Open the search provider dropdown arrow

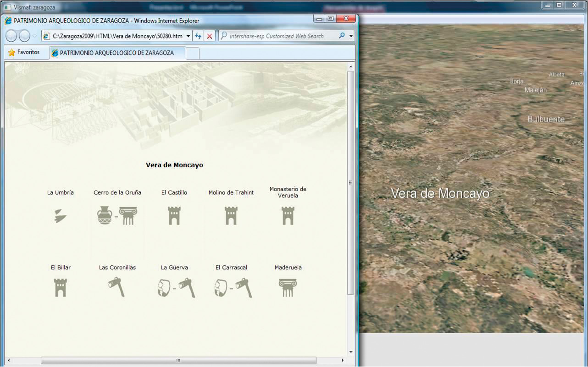[351, 36]
